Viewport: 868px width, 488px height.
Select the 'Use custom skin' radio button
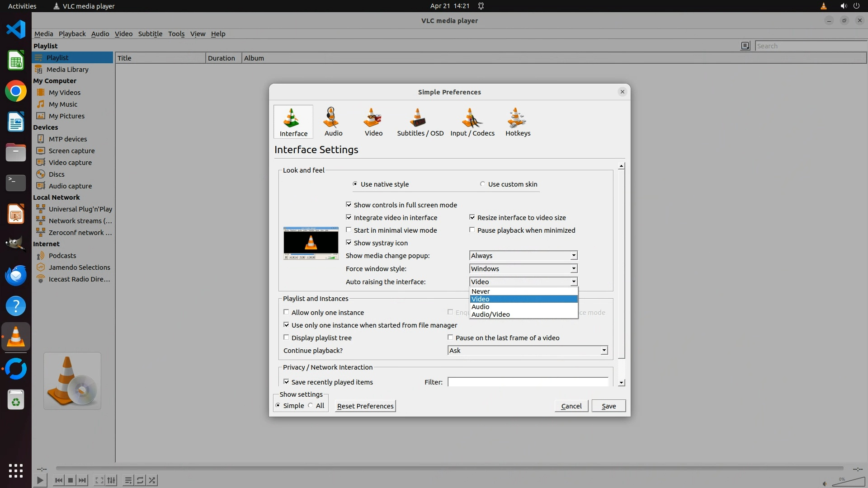[x=482, y=184]
